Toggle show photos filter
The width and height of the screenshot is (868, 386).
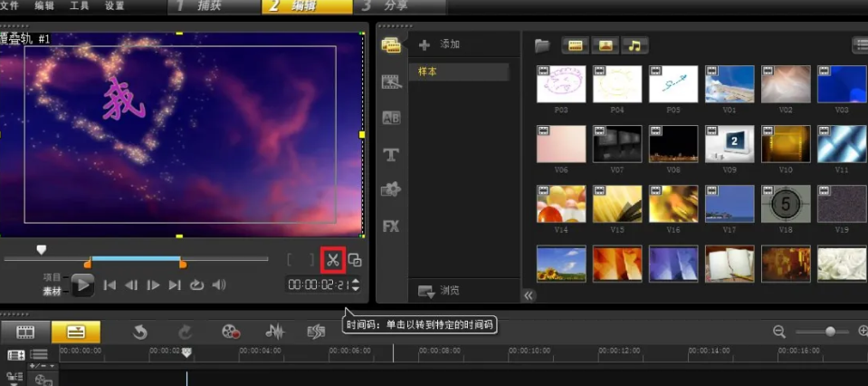(x=605, y=45)
